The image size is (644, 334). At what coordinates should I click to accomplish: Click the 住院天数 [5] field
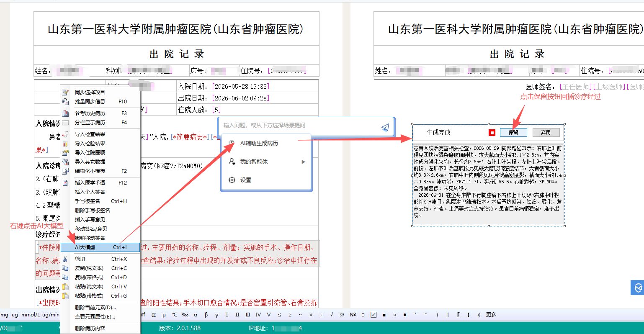point(216,110)
